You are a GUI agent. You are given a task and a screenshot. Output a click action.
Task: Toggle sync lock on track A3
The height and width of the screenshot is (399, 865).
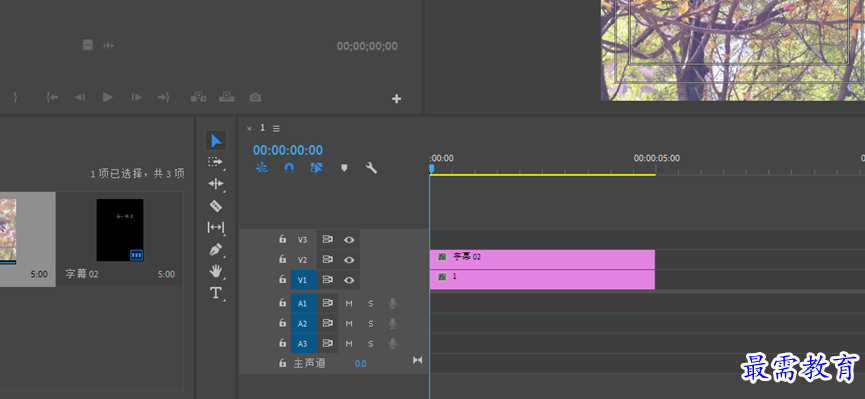pos(328,343)
